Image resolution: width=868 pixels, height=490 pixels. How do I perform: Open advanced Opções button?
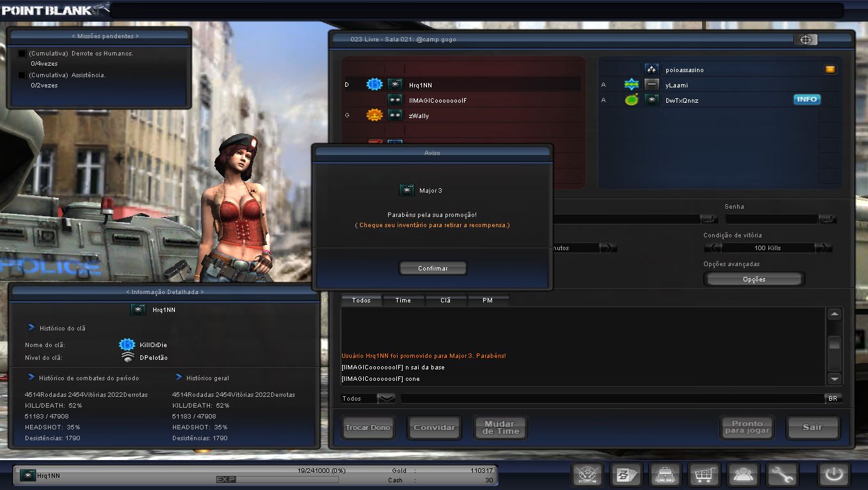[754, 279]
